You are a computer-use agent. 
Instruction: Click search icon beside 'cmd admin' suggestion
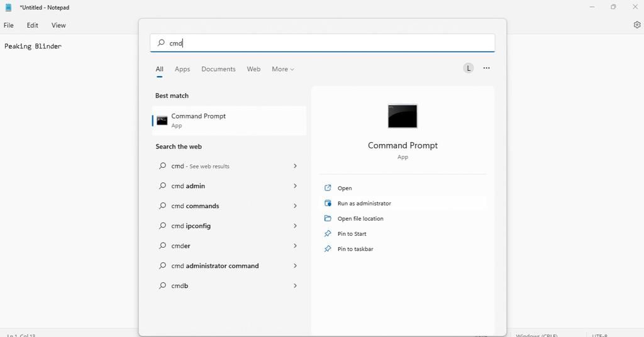point(163,186)
